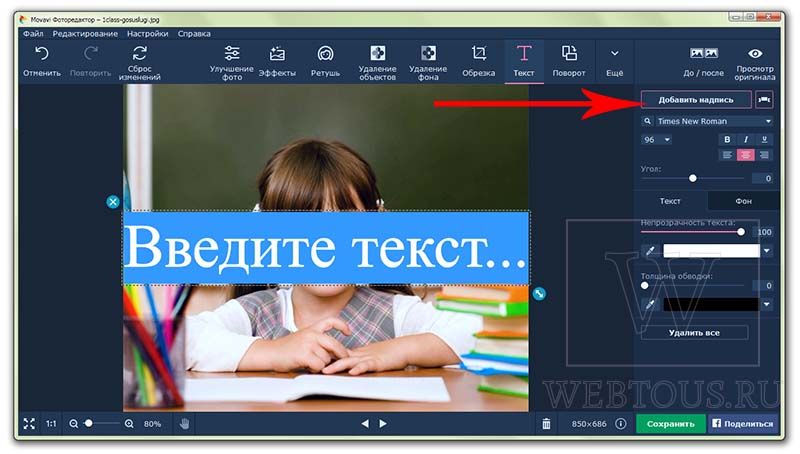Viewport: 800px width, 454px height.
Task: Open the Редактирование menu
Action: [x=85, y=34]
